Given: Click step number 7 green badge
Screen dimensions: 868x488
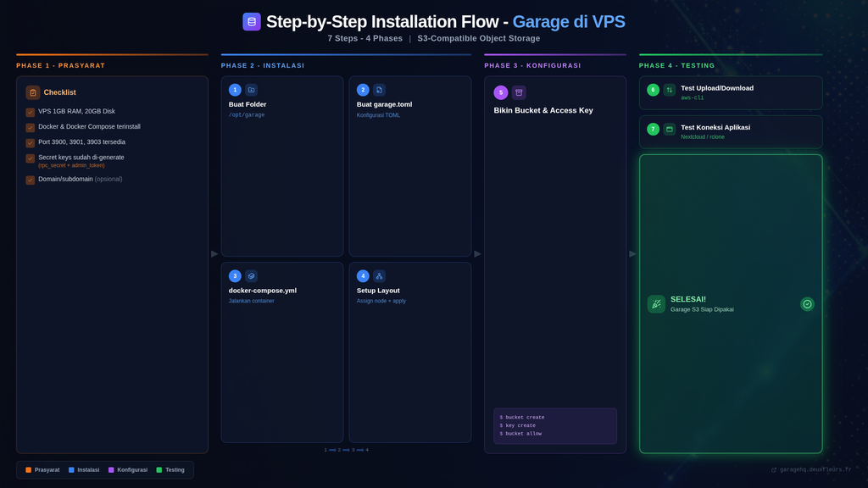Looking at the screenshot, I should (654, 129).
